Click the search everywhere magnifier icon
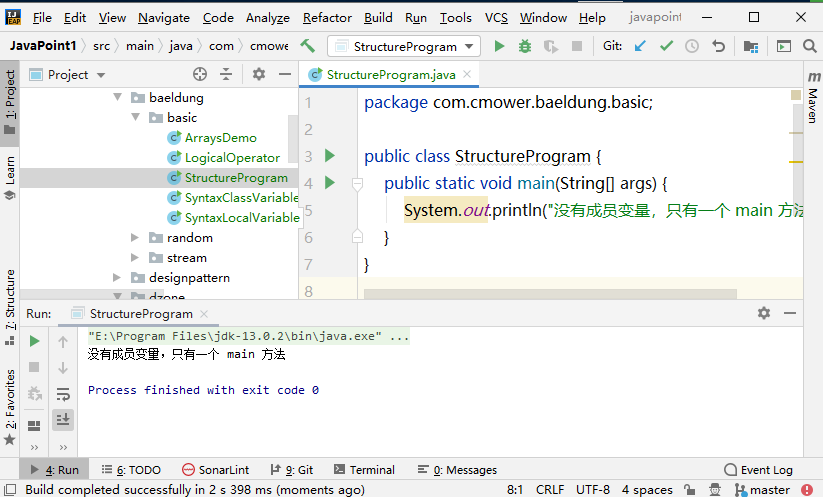 [x=809, y=47]
